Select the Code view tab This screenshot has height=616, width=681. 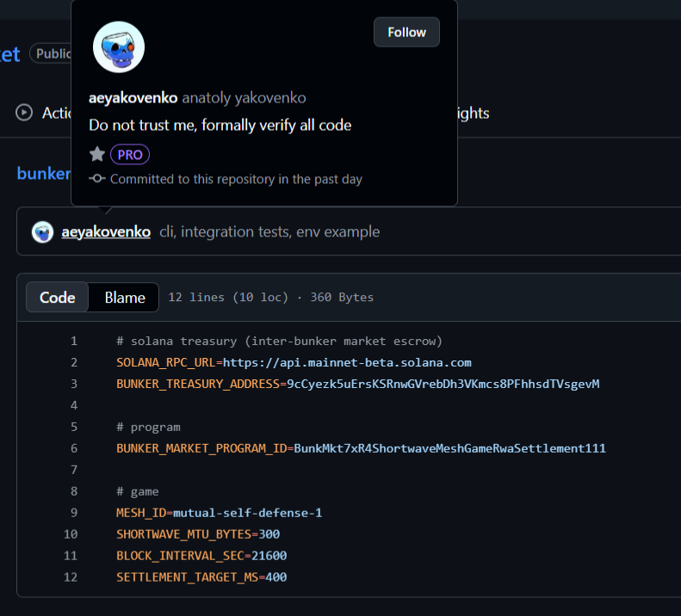pyautogui.click(x=58, y=298)
